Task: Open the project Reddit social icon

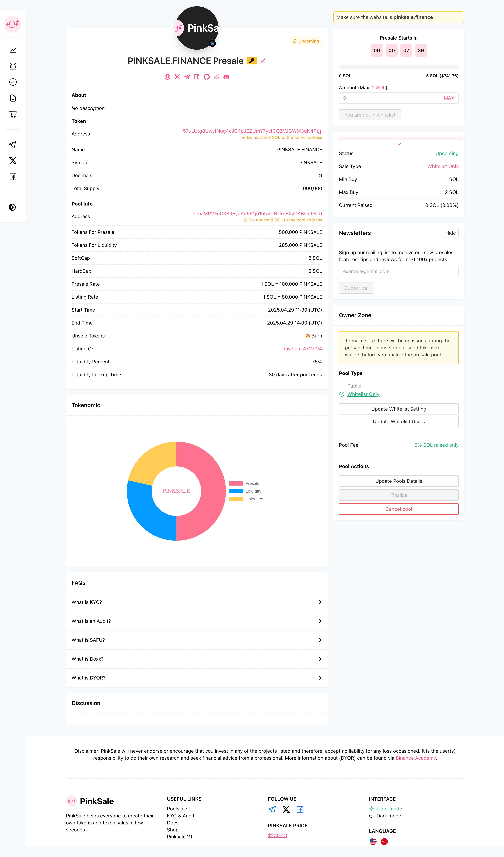Action: tap(216, 77)
